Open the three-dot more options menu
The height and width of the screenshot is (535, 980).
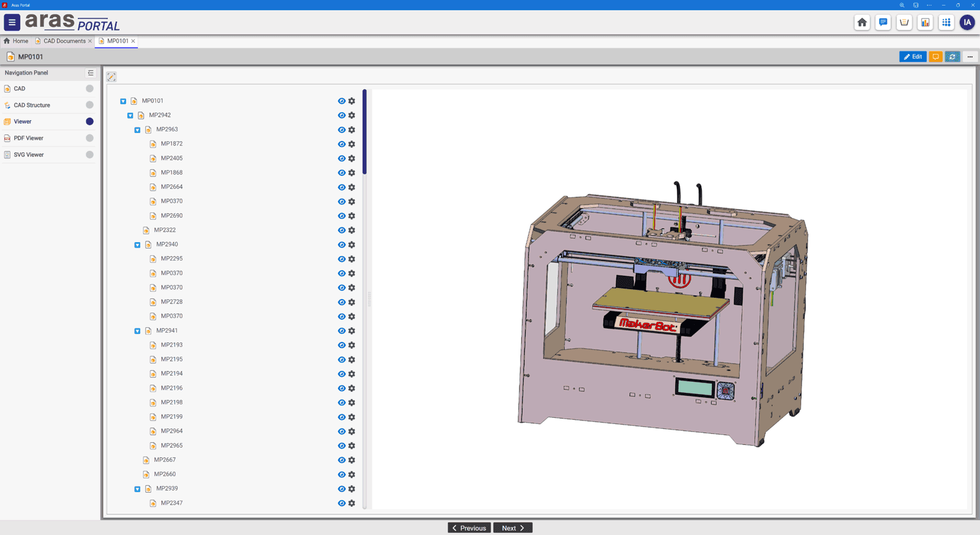[970, 56]
